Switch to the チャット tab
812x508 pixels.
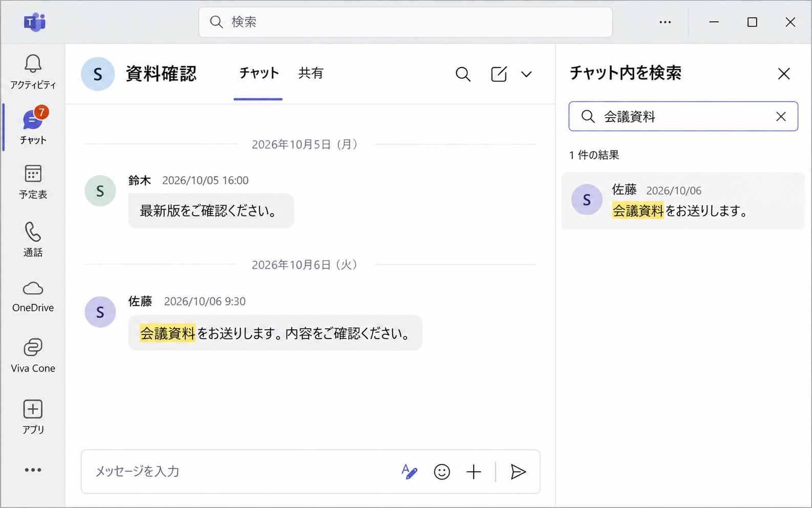(x=259, y=73)
